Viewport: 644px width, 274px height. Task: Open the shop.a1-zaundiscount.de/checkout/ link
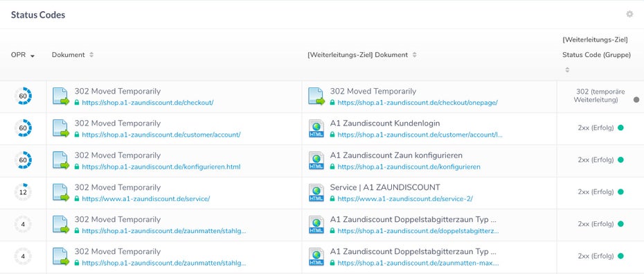click(147, 103)
